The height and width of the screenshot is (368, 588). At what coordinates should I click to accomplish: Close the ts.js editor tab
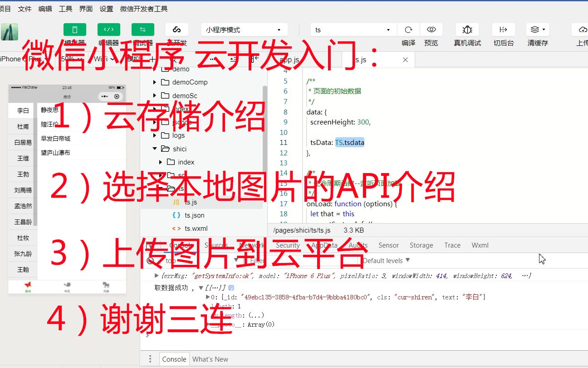pos(405,60)
